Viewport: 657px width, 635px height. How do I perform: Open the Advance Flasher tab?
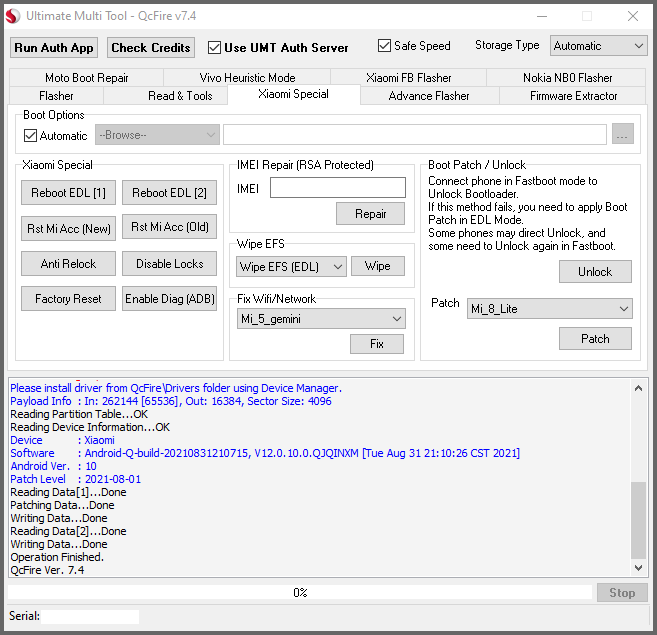tap(429, 96)
